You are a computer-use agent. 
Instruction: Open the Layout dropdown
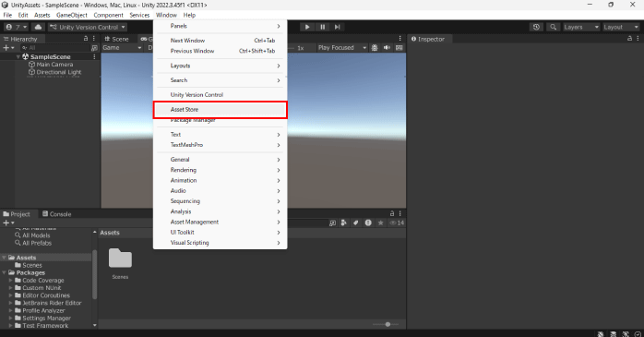621,27
